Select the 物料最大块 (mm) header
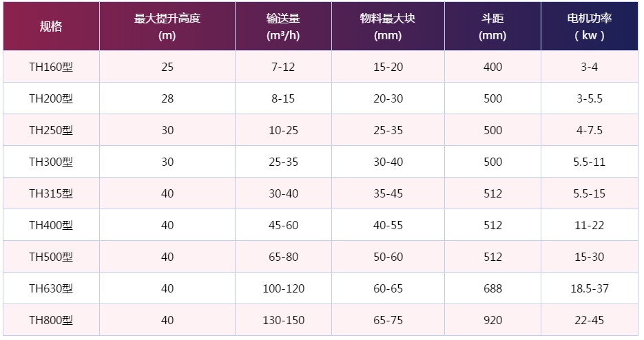The width and height of the screenshot is (644, 340). 387,27
